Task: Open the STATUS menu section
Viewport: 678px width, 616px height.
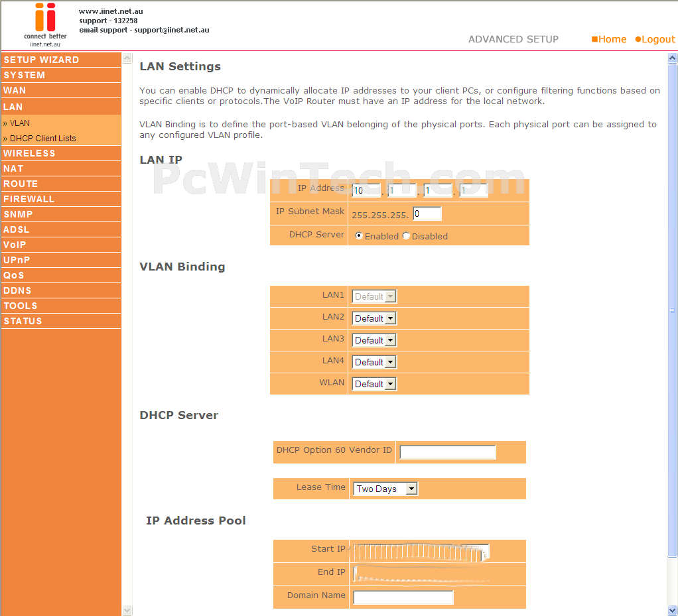Action: pyautogui.click(x=61, y=321)
